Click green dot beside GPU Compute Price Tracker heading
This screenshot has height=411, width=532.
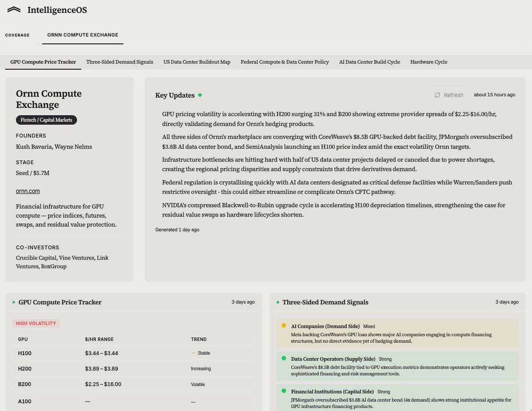[14, 302]
